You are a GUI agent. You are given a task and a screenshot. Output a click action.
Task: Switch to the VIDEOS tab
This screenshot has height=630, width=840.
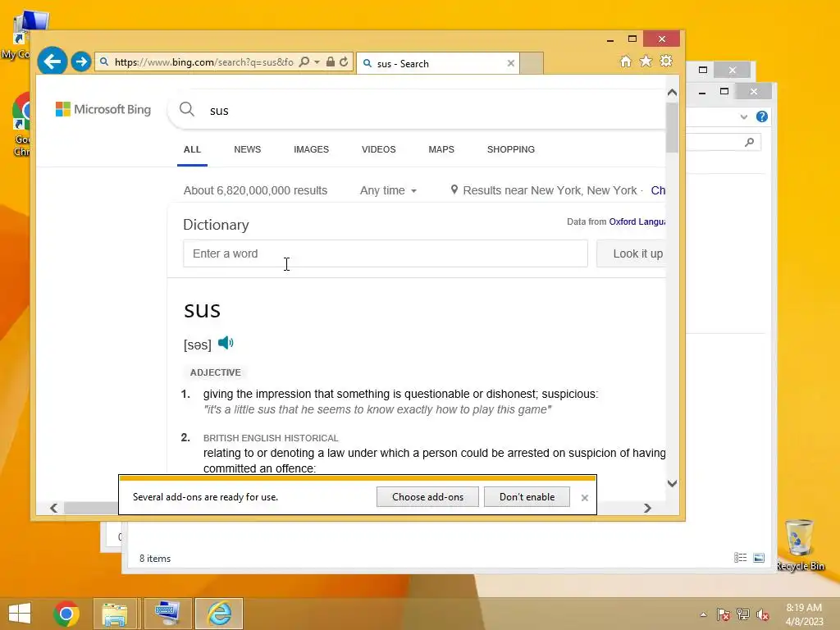tap(379, 149)
